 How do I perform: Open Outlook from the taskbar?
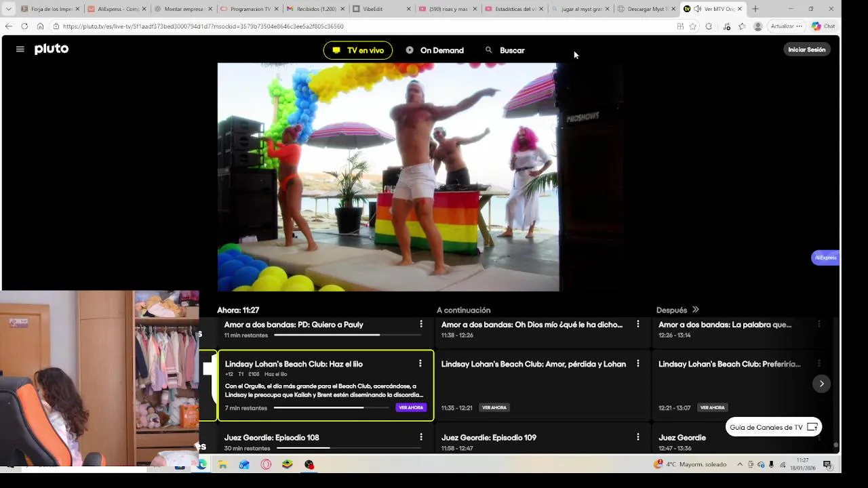(x=244, y=464)
